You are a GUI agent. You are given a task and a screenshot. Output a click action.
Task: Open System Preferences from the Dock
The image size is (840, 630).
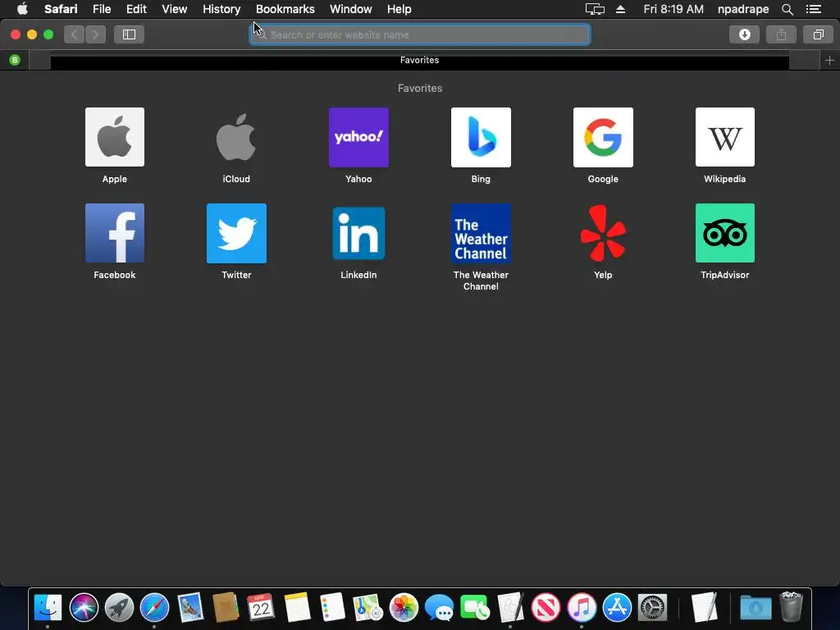tap(652, 608)
